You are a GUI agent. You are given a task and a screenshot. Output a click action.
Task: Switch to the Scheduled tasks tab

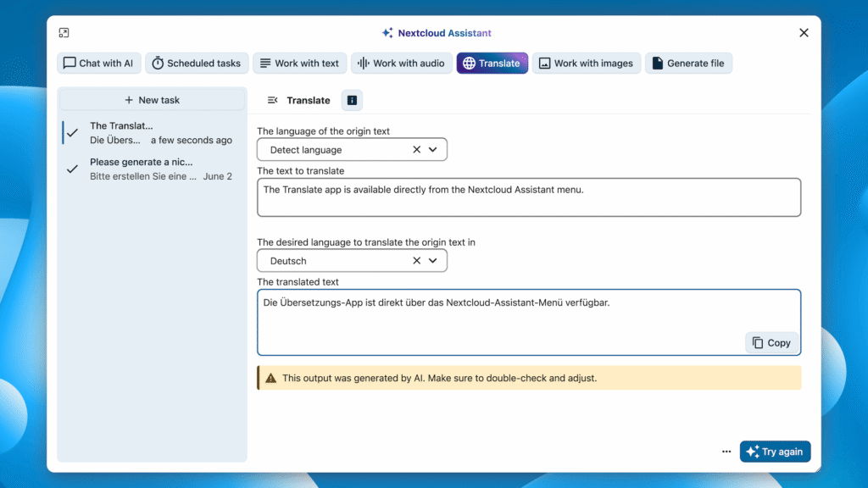[197, 63]
